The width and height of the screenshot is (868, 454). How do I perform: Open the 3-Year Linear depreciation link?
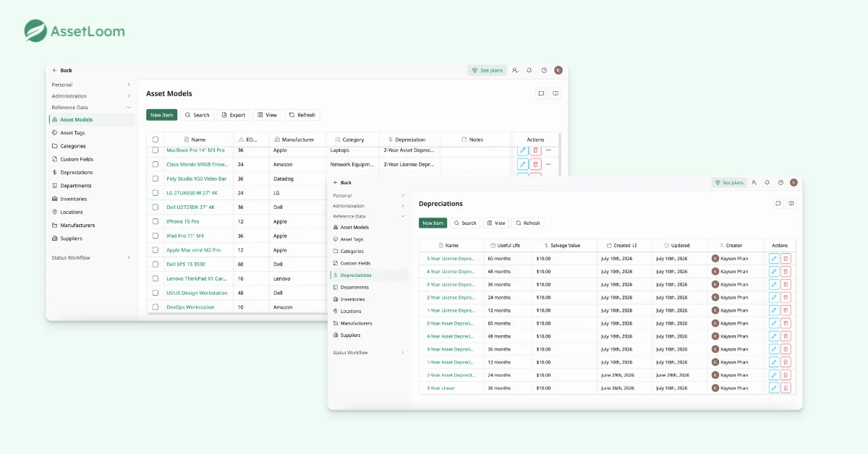(441, 388)
